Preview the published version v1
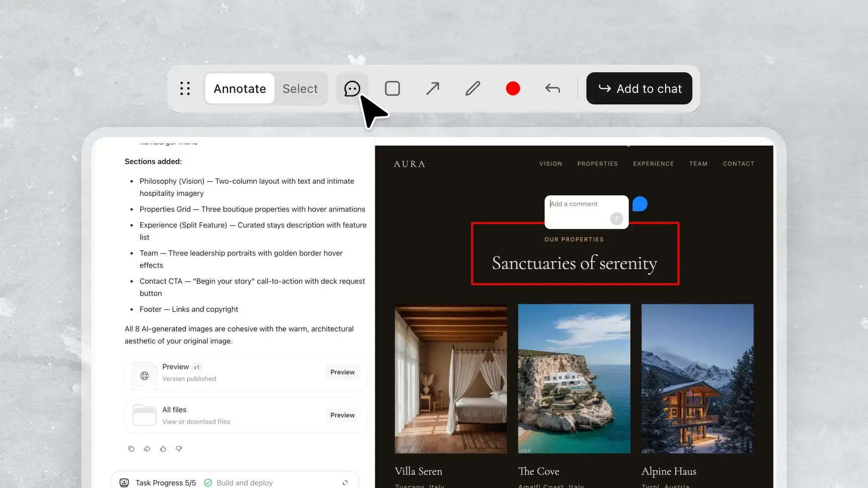Image resolution: width=868 pixels, height=488 pixels. (343, 372)
